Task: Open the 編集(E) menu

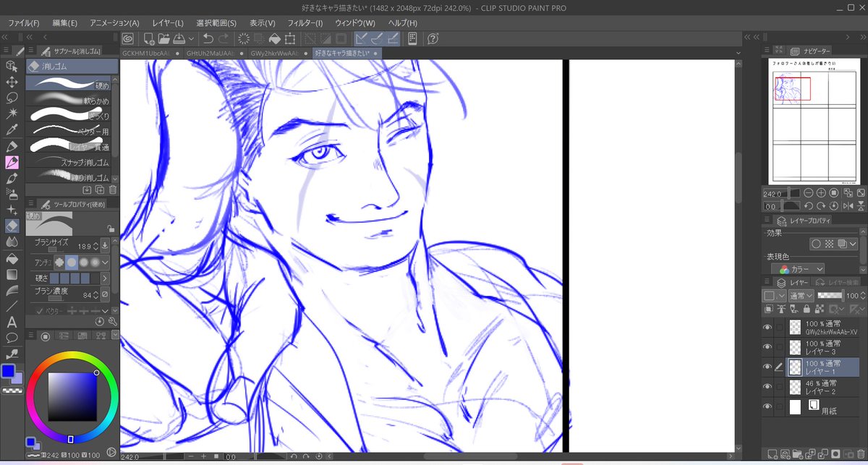Action: [x=64, y=22]
